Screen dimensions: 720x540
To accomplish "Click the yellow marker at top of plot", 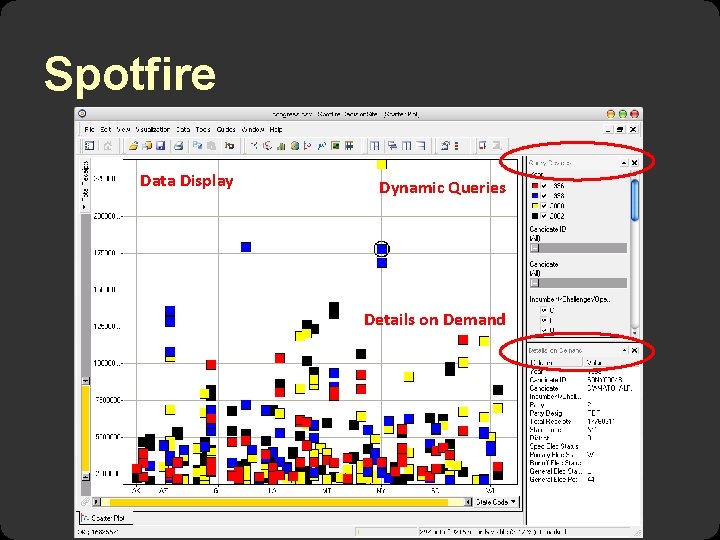I will 382,164.
